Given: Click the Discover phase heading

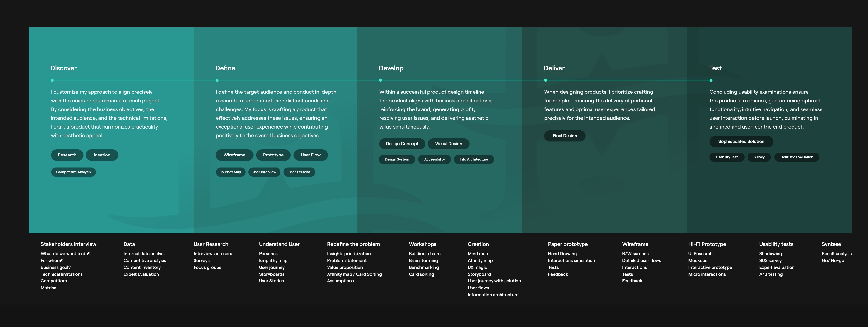Looking at the screenshot, I should tap(63, 68).
